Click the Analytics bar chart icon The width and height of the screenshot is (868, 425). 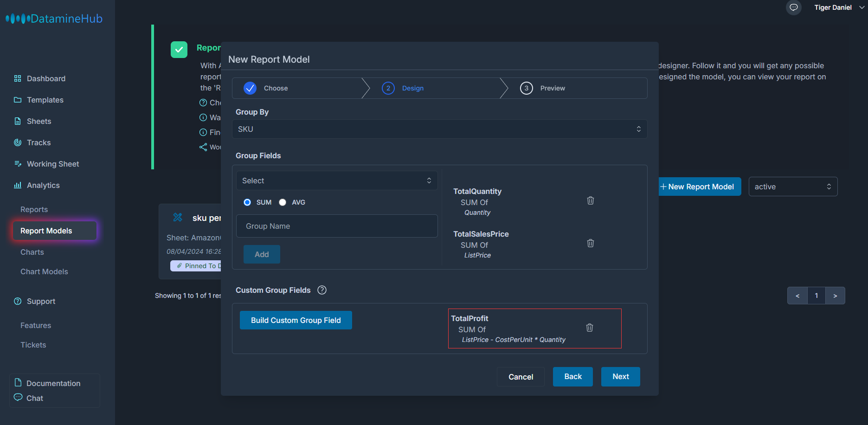(x=18, y=185)
